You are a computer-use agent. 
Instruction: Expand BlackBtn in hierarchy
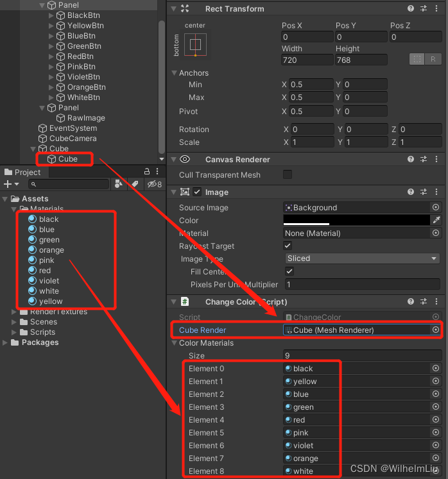[x=51, y=15]
